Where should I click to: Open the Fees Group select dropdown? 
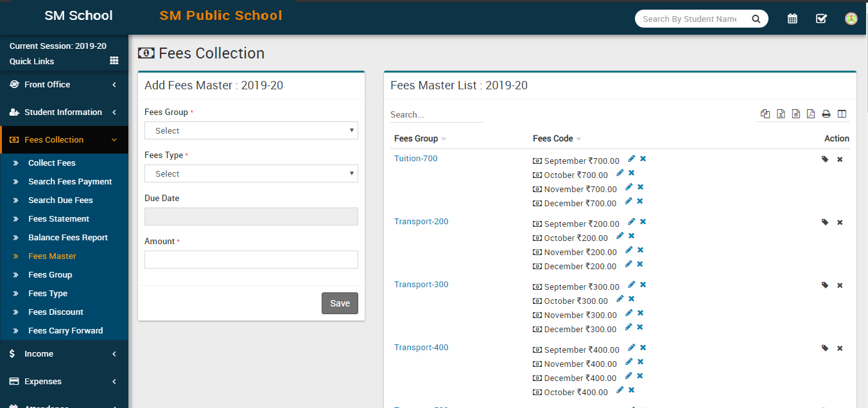(x=251, y=130)
